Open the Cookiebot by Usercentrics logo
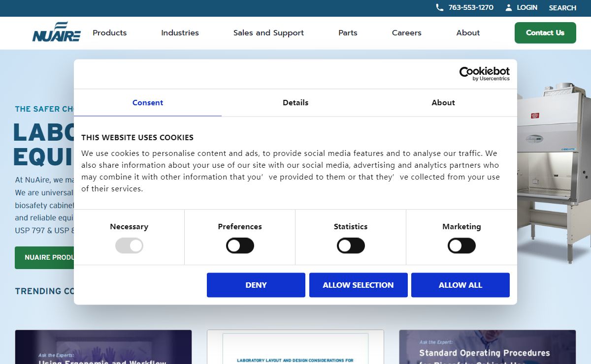 point(484,74)
